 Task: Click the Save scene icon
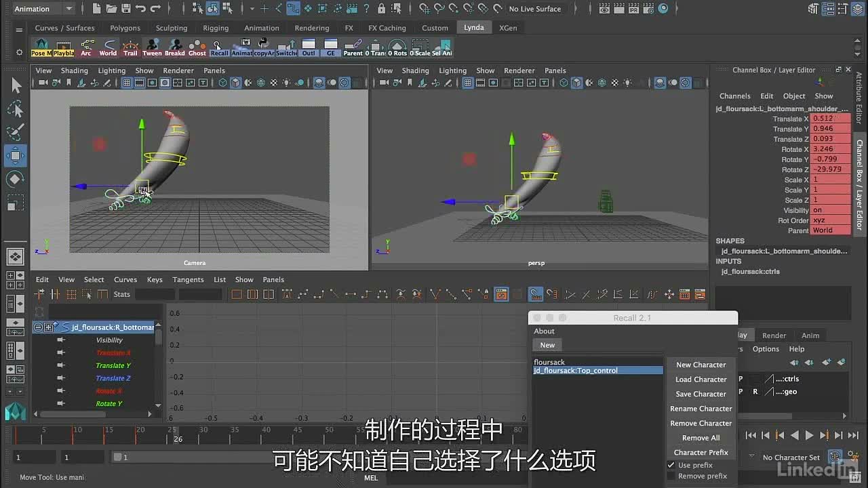(x=125, y=9)
